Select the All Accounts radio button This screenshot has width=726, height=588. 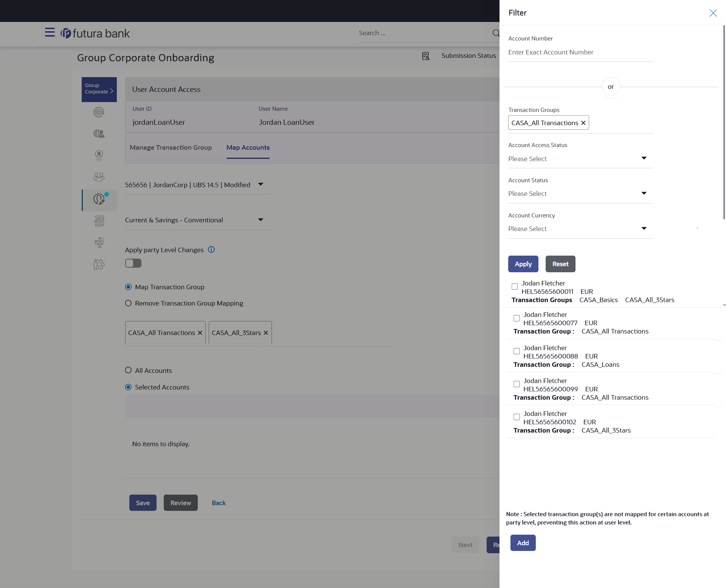point(129,370)
